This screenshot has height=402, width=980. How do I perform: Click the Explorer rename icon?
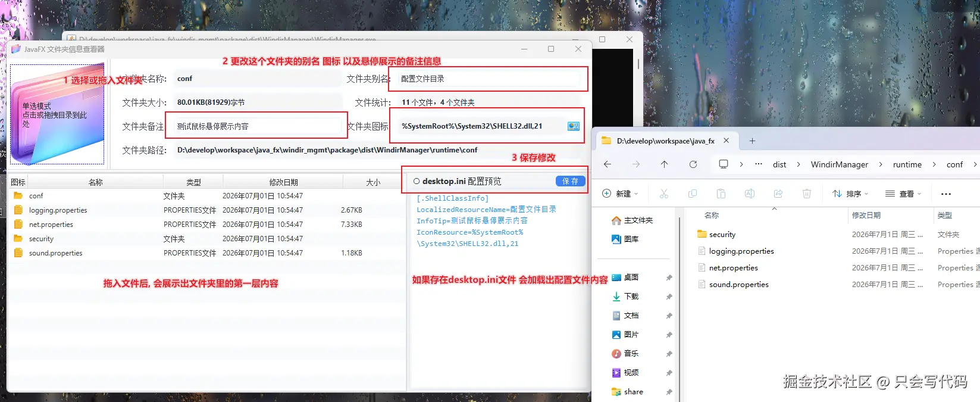coord(750,194)
